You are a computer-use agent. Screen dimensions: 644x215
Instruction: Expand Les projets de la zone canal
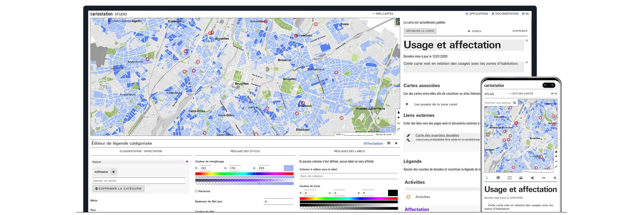coord(407,104)
